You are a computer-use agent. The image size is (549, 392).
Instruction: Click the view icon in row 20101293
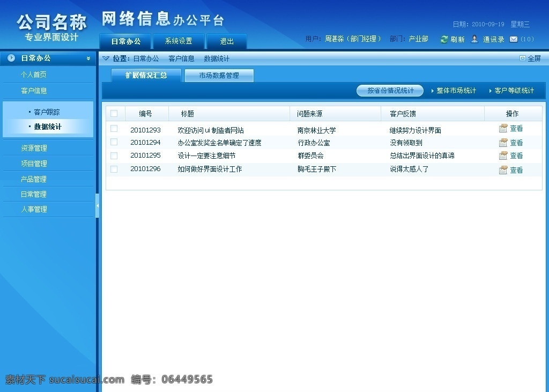point(503,128)
